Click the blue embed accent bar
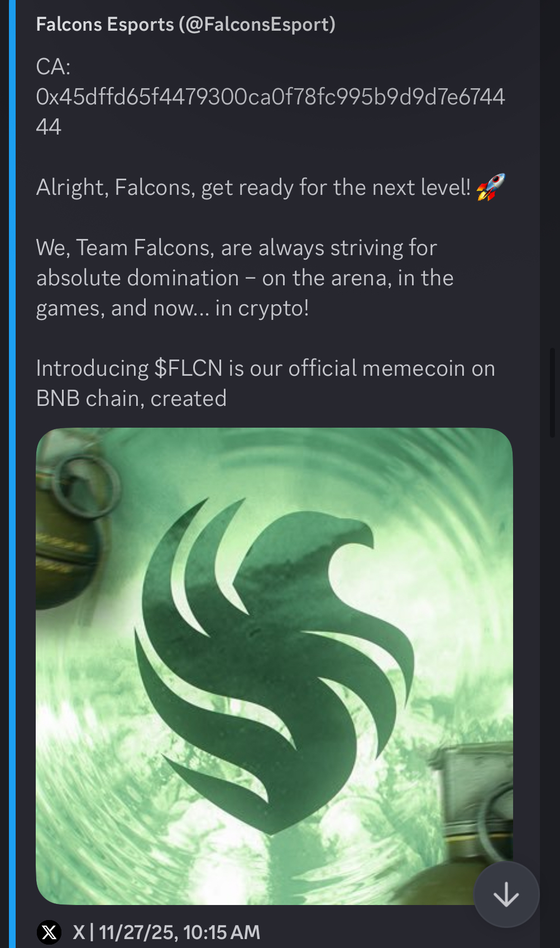 (12, 474)
